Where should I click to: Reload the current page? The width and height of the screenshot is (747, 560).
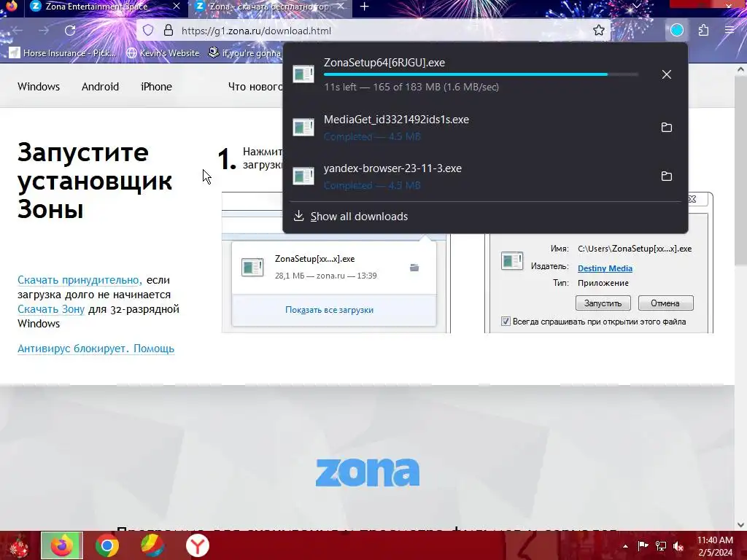(70, 31)
